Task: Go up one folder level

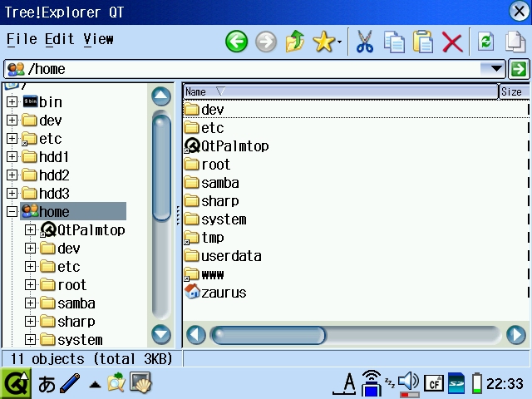Action: 294,42
